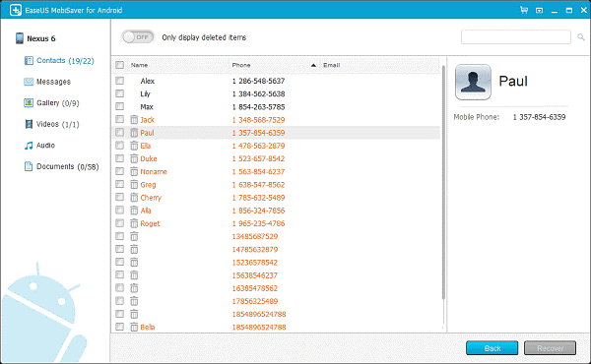Click the trash icon beside 13485687529
The height and width of the screenshot is (364, 591).
coord(134,236)
